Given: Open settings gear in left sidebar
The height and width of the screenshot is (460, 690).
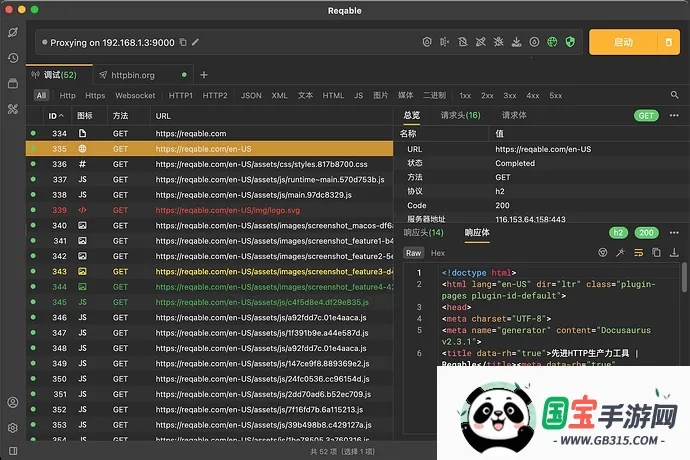Looking at the screenshot, I should (x=13, y=427).
